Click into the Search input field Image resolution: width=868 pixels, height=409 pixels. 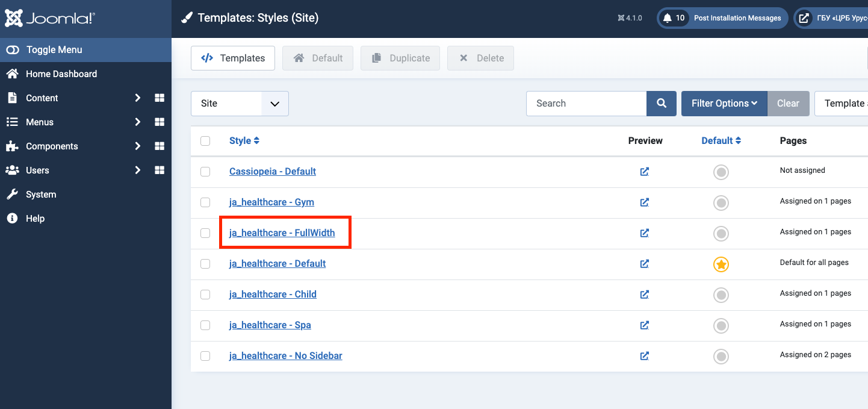click(586, 104)
